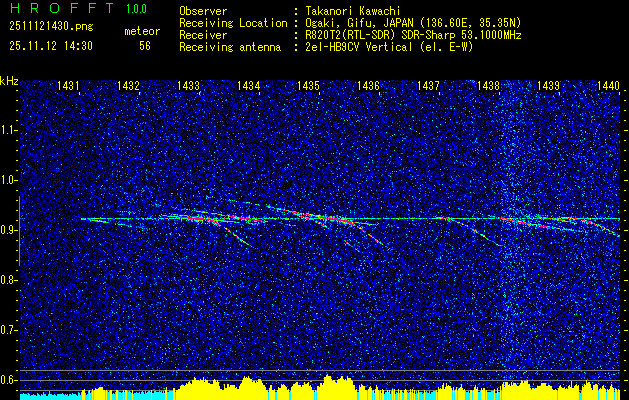Screen dimensions: 629x400
Task: Select the 1.0 frequency axis label
Action: [8, 181]
